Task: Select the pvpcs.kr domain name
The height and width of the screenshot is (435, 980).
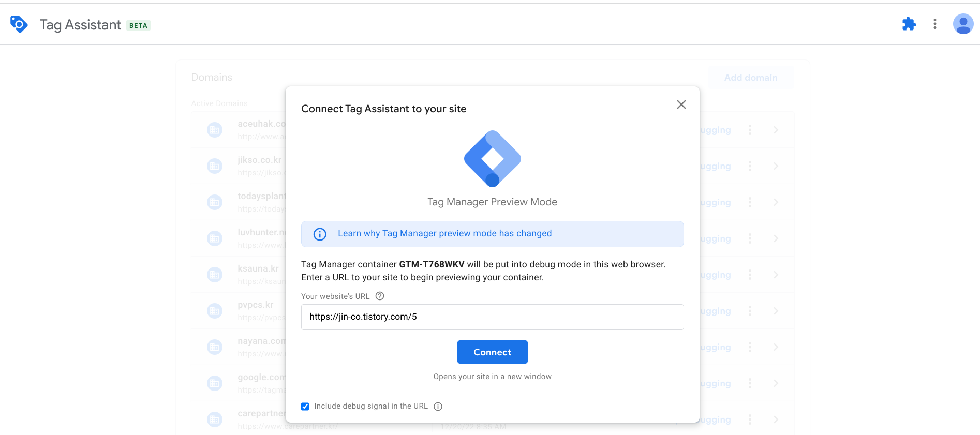Action: point(256,305)
